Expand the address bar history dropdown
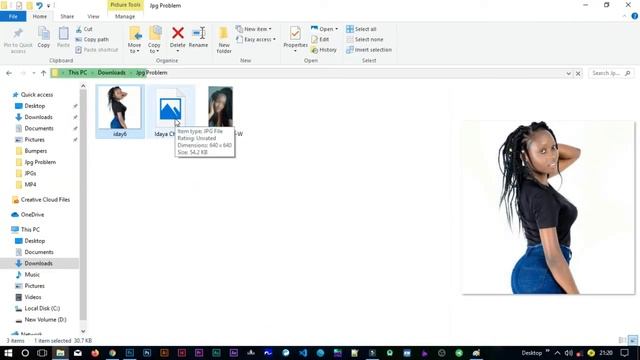The height and width of the screenshot is (360, 640). tap(568, 73)
